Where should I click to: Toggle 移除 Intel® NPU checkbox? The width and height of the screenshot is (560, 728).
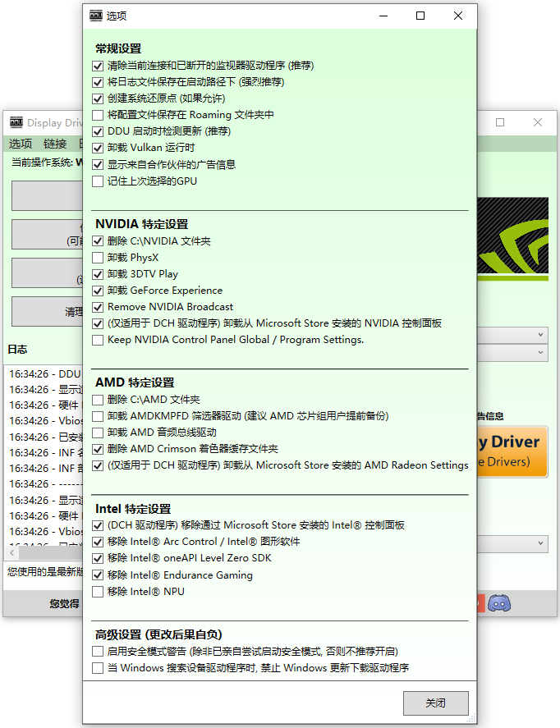99,592
